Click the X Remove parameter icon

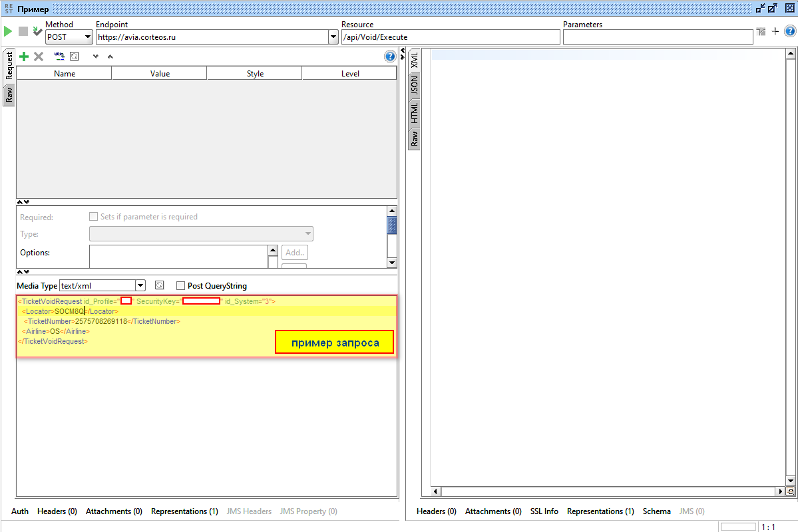[x=39, y=57]
